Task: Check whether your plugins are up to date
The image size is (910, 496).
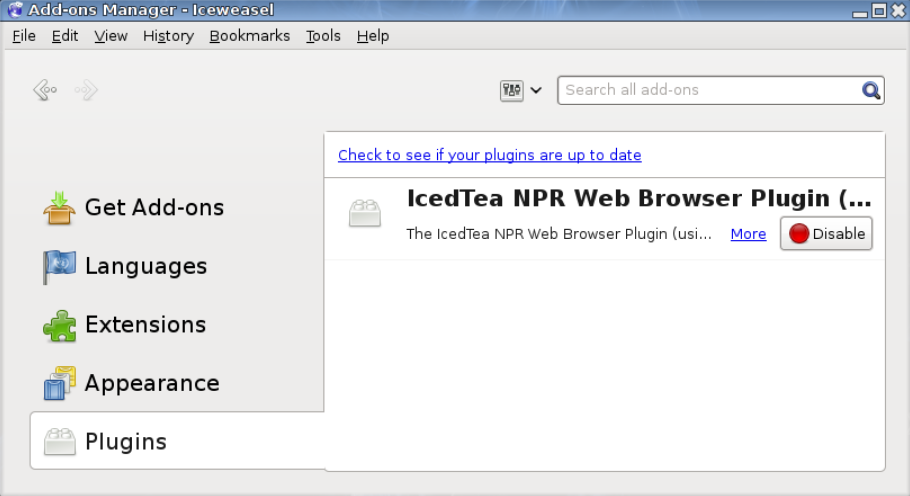Action: click(489, 155)
